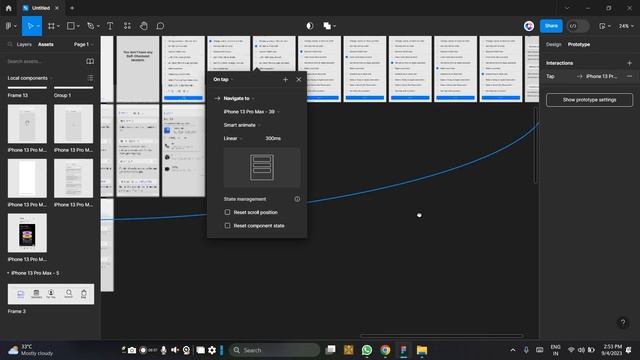Select the Text tool
The image size is (640, 360).
pyautogui.click(x=110, y=26)
